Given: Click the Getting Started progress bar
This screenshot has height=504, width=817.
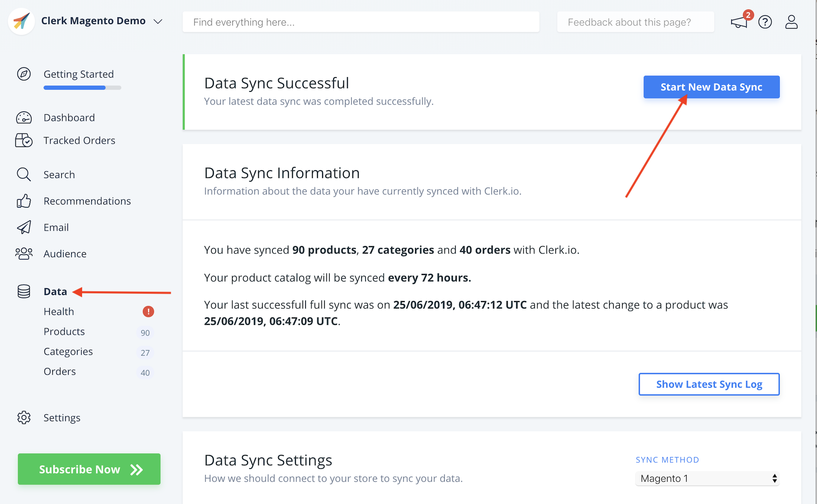Looking at the screenshot, I should pos(82,88).
